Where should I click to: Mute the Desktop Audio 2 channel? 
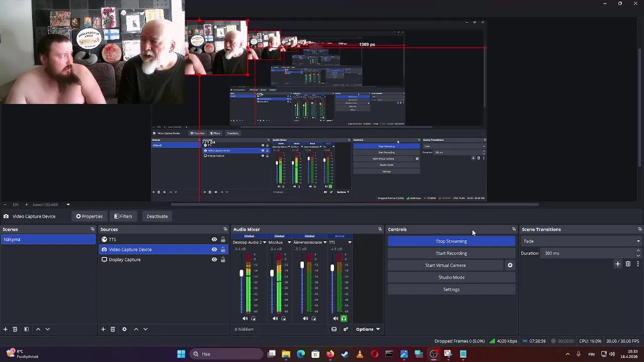coord(245,318)
